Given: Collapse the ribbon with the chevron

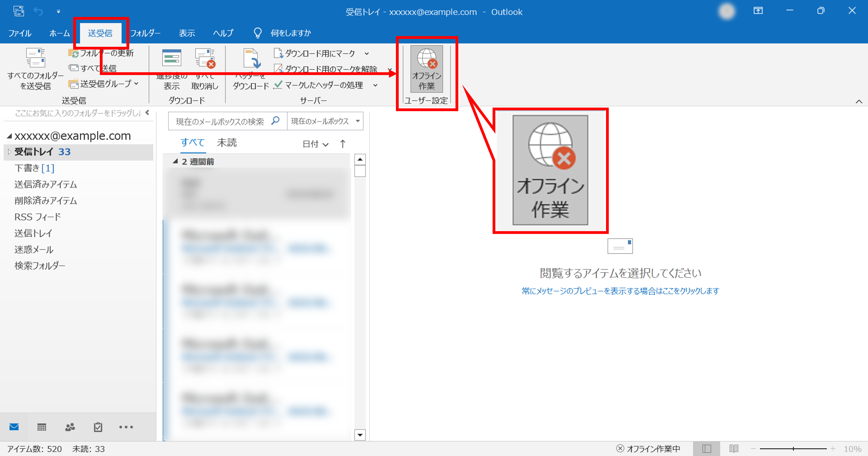Looking at the screenshot, I should point(859,101).
